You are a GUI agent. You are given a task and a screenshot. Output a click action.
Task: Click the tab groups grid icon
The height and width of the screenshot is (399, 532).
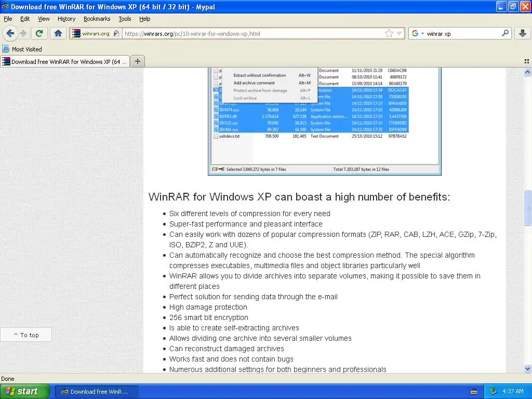coord(527,61)
